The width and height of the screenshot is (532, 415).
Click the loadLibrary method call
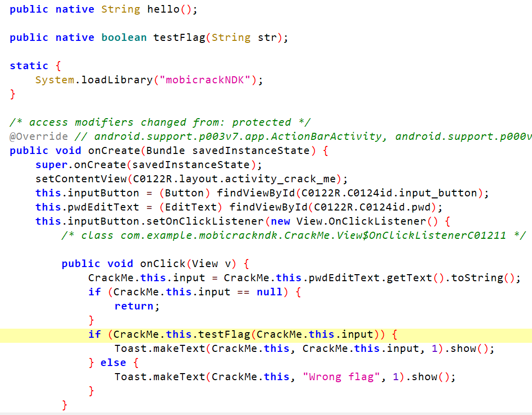(x=116, y=80)
